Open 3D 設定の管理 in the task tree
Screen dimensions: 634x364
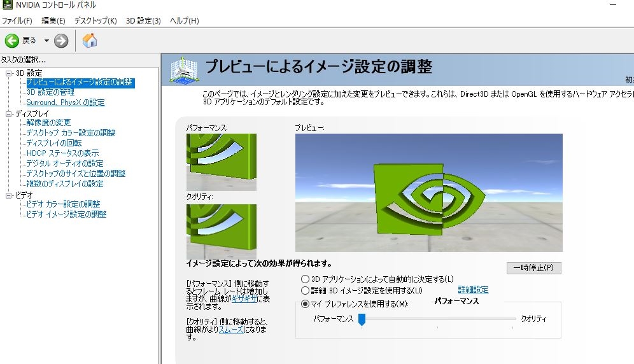click(50, 92)
